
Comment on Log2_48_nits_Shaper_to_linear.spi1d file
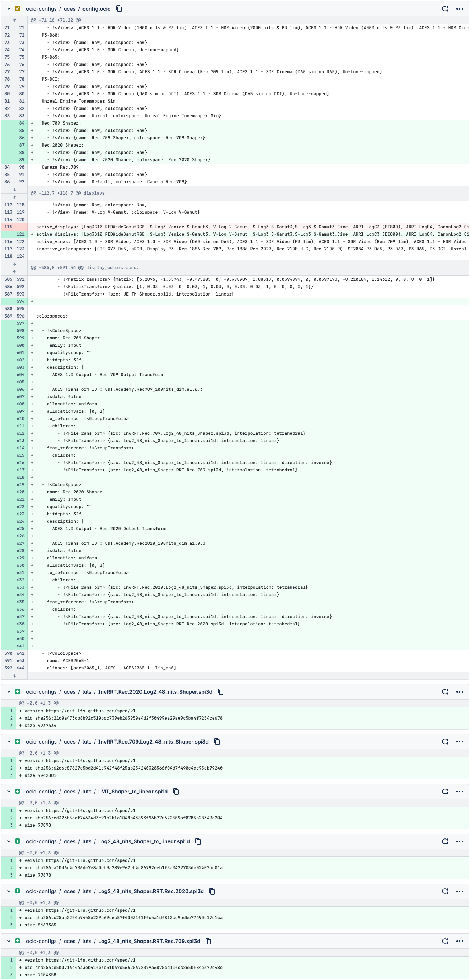click(444, 841)
